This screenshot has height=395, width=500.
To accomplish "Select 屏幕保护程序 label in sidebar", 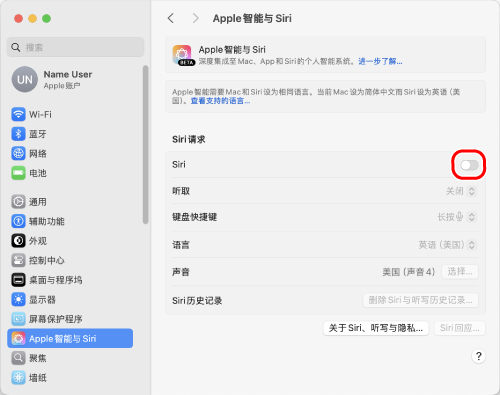I will (x=56, y=319).
